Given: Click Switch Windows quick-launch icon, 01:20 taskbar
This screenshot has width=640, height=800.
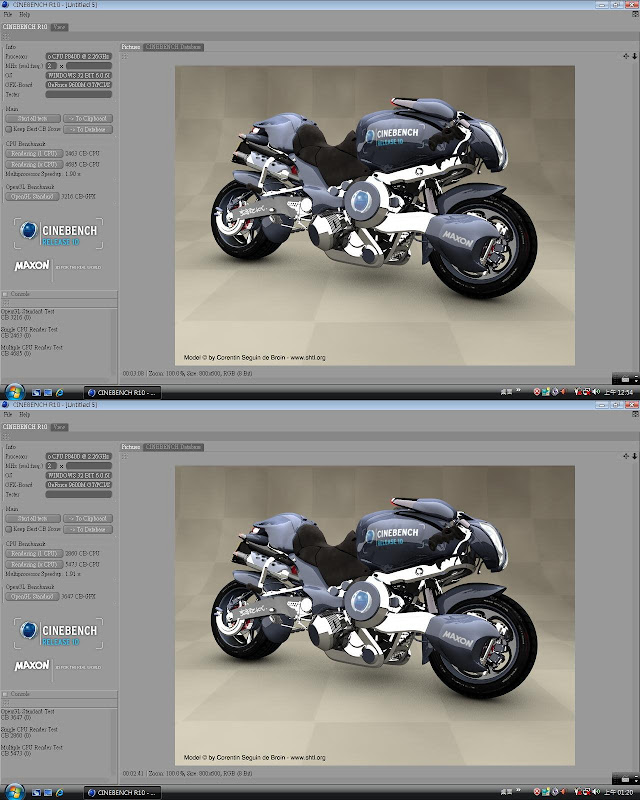Looking at the screenshot, I should click(48, 792).
